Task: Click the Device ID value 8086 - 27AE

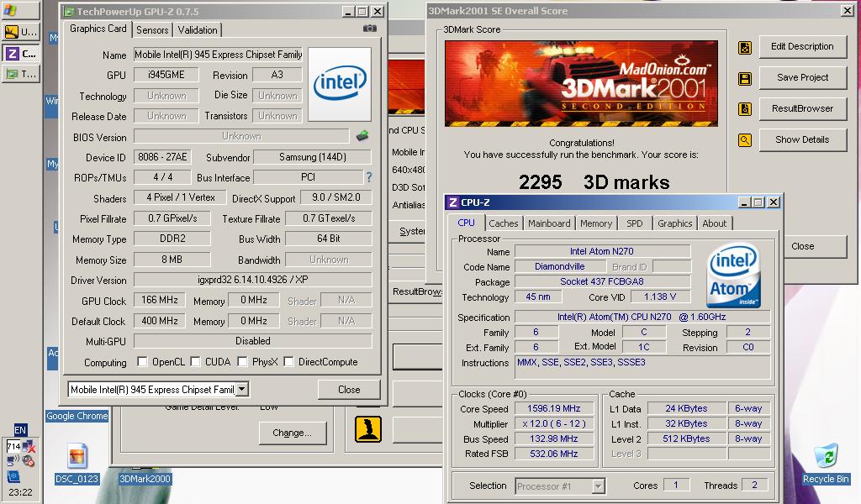Action: click(162, 157)
